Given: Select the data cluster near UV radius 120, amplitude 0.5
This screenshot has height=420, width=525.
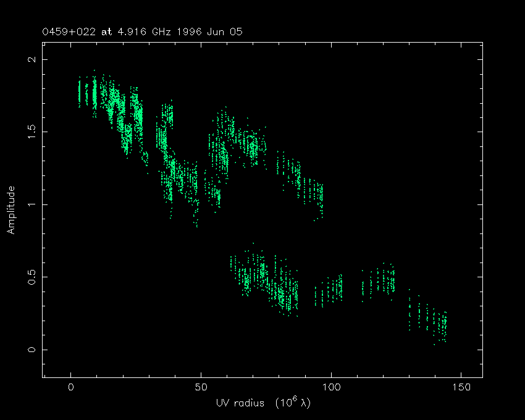Looking at the screenshot, I should pos(384,282).
